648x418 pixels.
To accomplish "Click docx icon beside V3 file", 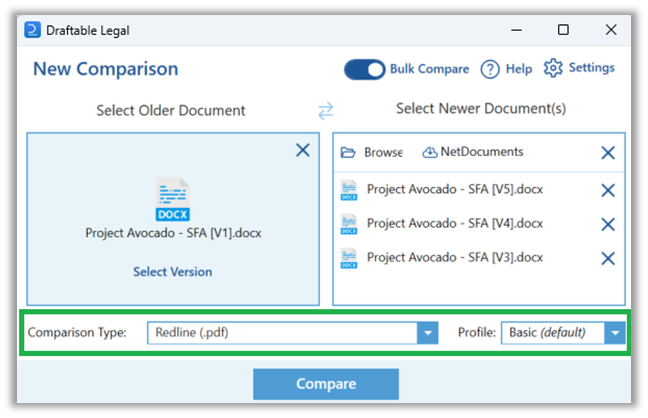I will (349, 258).
